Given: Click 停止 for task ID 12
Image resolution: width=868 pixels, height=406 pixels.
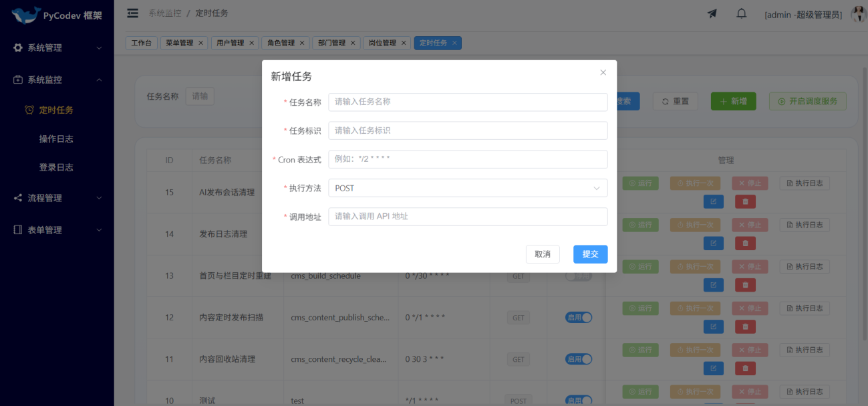Looking at the screenshot, I should [749, 308].
